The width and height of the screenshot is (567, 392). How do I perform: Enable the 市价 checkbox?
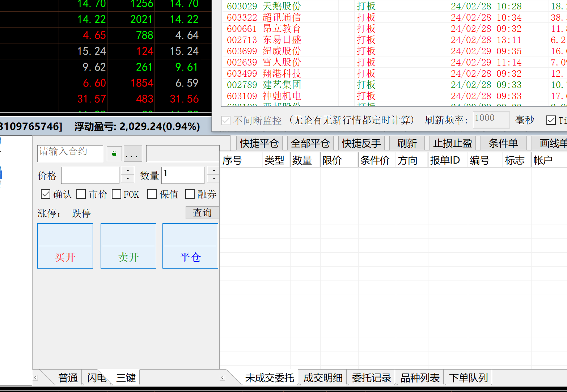click(x=81, y=194)
